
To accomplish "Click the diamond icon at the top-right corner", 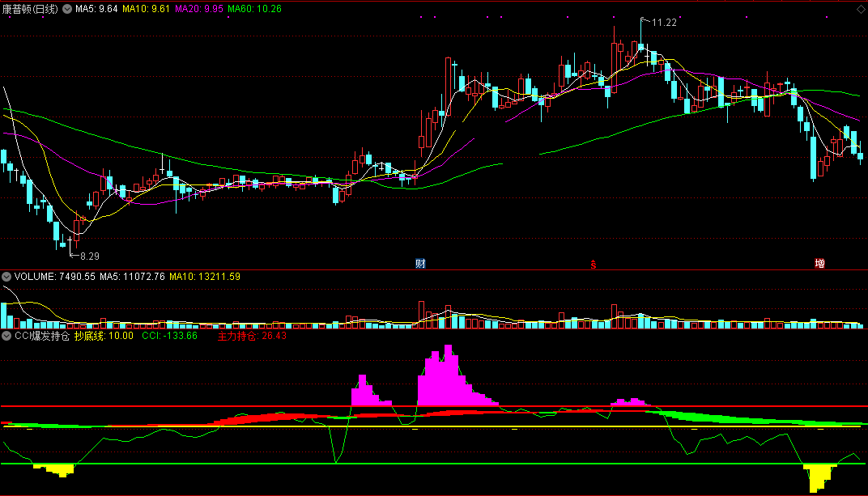I will [x=862, y=10].
